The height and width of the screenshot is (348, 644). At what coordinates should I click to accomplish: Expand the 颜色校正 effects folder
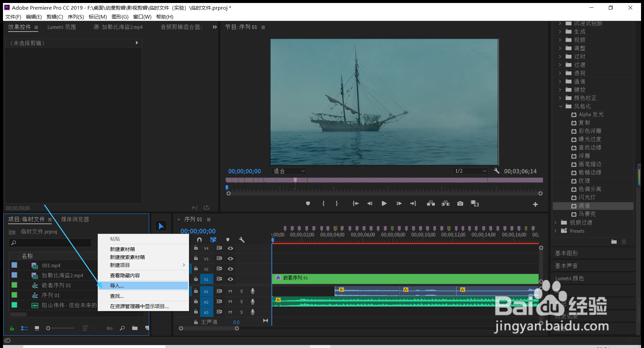pyautogui.click(x=560, y=98)
